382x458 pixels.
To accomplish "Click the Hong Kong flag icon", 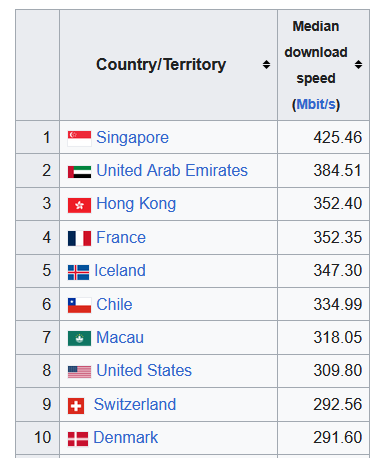I will click(x=79, y=205).
